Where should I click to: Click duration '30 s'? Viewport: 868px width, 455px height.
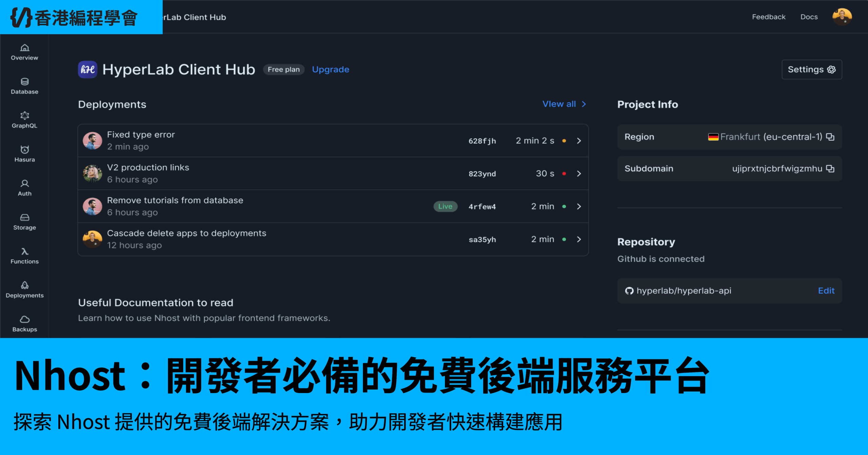pyautogui.click(x=545, y=173)
